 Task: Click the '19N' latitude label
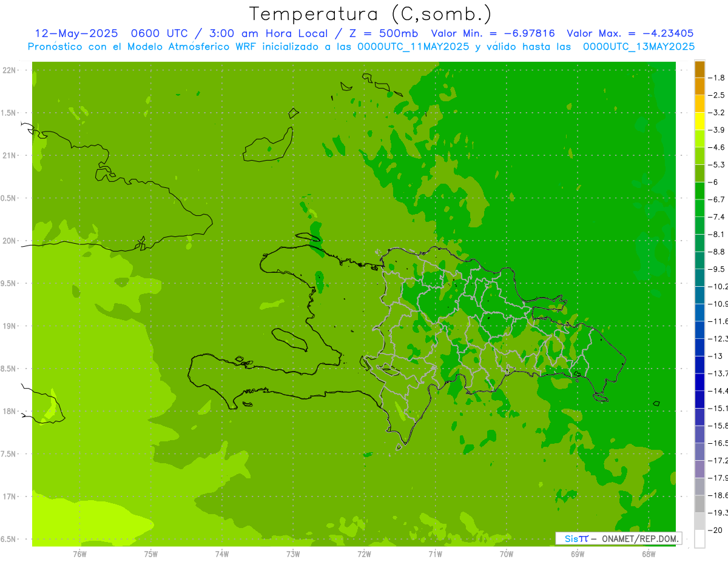(9, 326)
